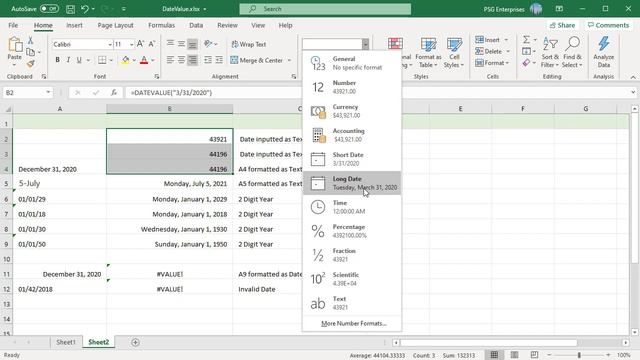
Task: Click the Wrap Text button
Action: click(x=249, y=44)
